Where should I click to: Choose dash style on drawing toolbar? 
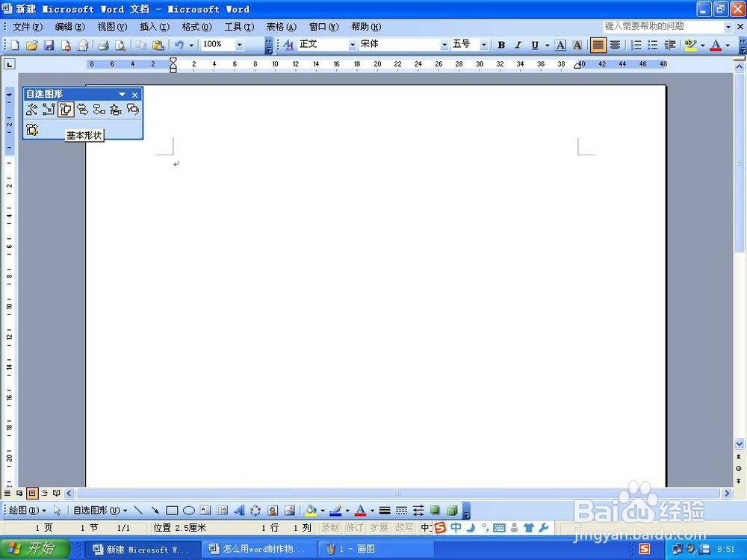pyautogui.click(x=402, y=511)
